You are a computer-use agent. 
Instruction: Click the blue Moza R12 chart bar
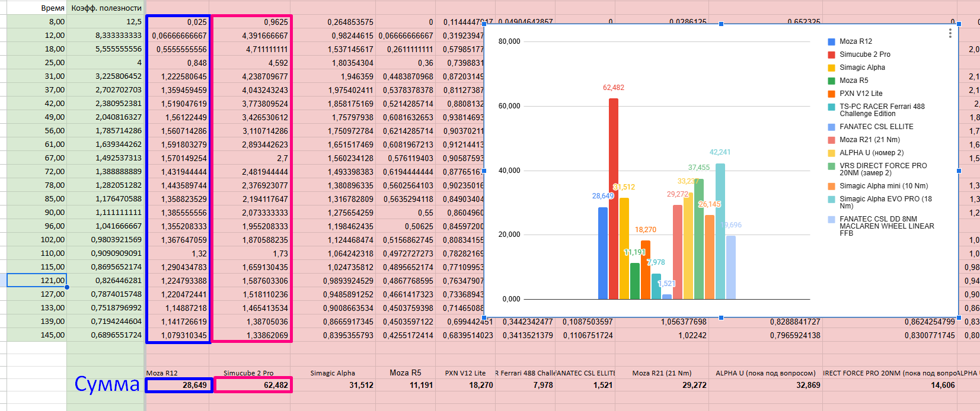(x=603, y=253)
